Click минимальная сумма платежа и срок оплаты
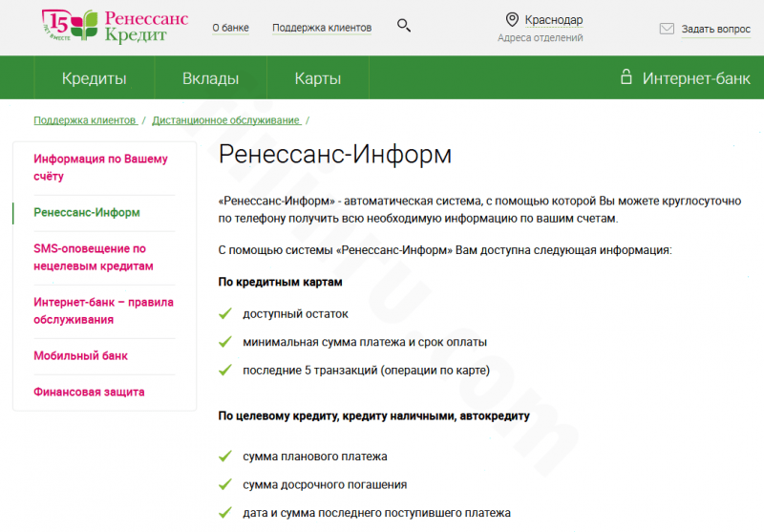The image size is (764, 532). tap(365, 342)
